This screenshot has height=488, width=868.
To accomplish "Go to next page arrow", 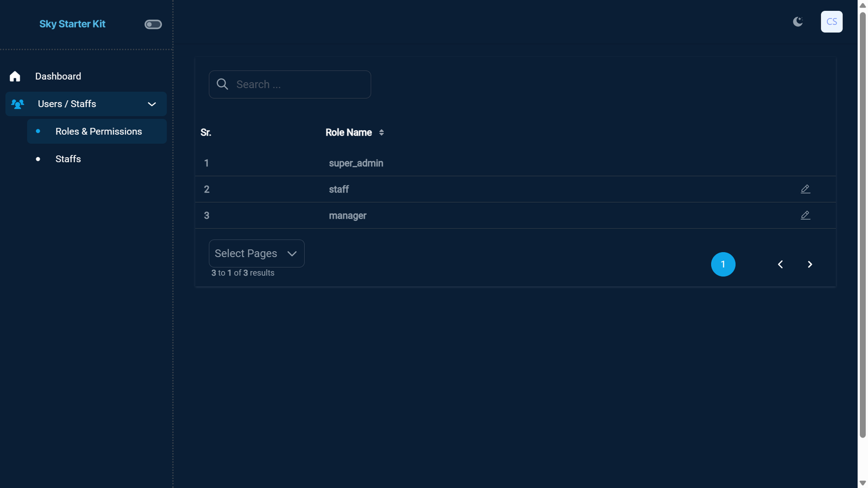I will 810,265.
